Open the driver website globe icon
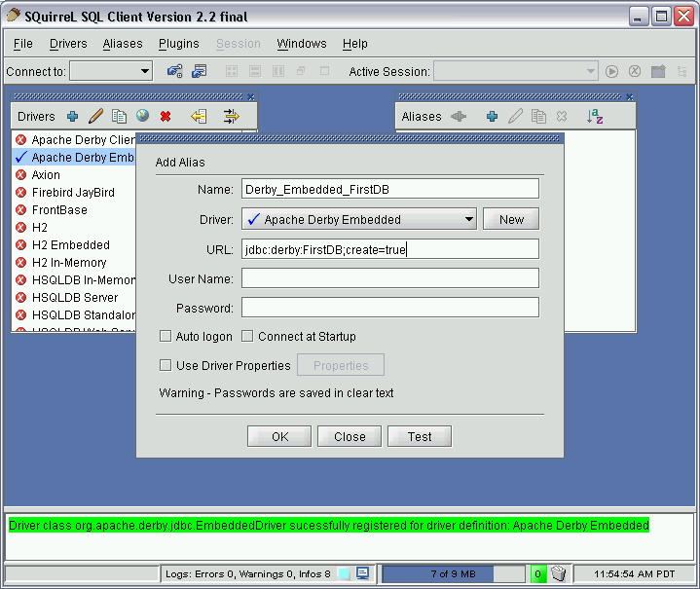The width and height of the screenshot is (700, 589). pos(142,117)
